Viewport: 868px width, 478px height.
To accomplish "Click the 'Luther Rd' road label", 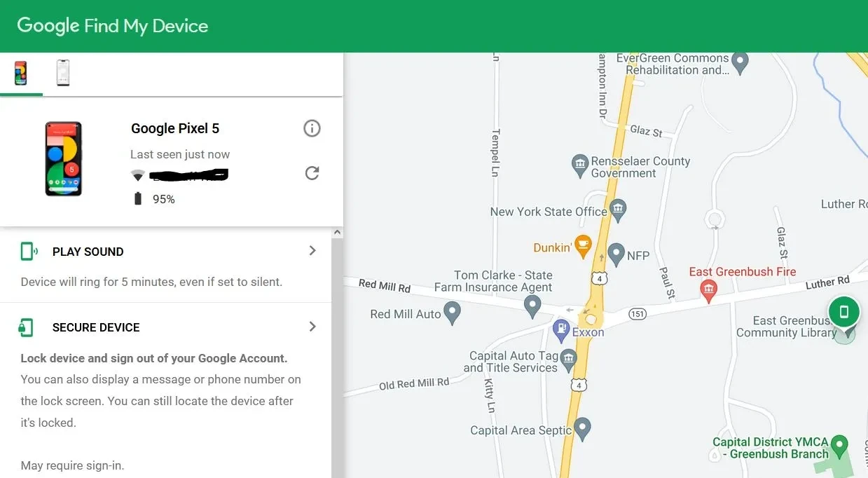I will (x=827, y=283).
